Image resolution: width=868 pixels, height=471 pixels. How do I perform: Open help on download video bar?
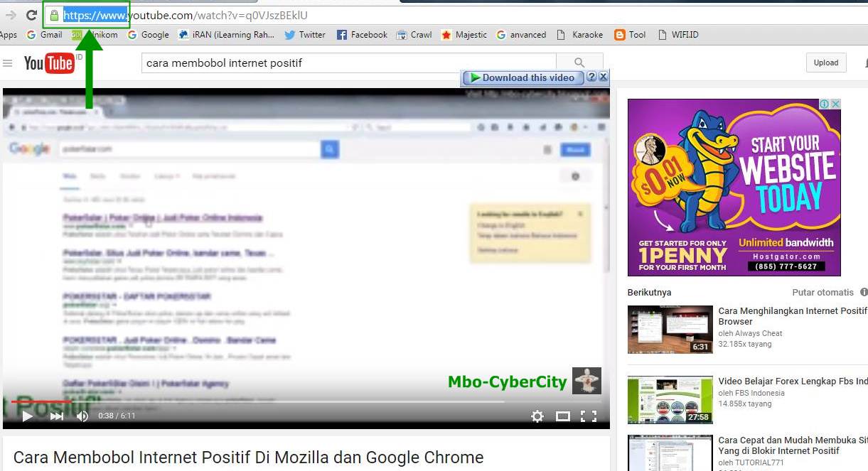[x=591, y=77]
